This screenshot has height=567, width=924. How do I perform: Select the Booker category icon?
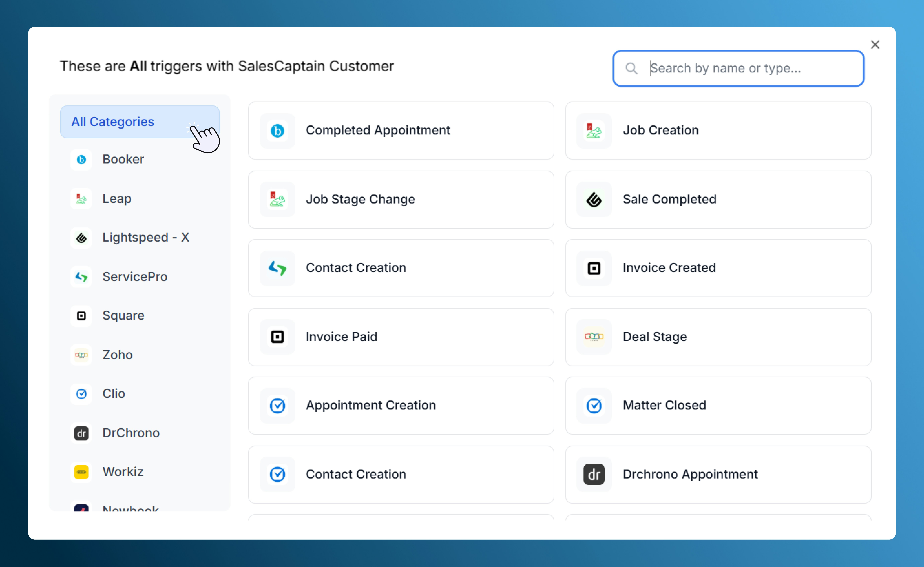pyautogui.click(x=81, y=160)
